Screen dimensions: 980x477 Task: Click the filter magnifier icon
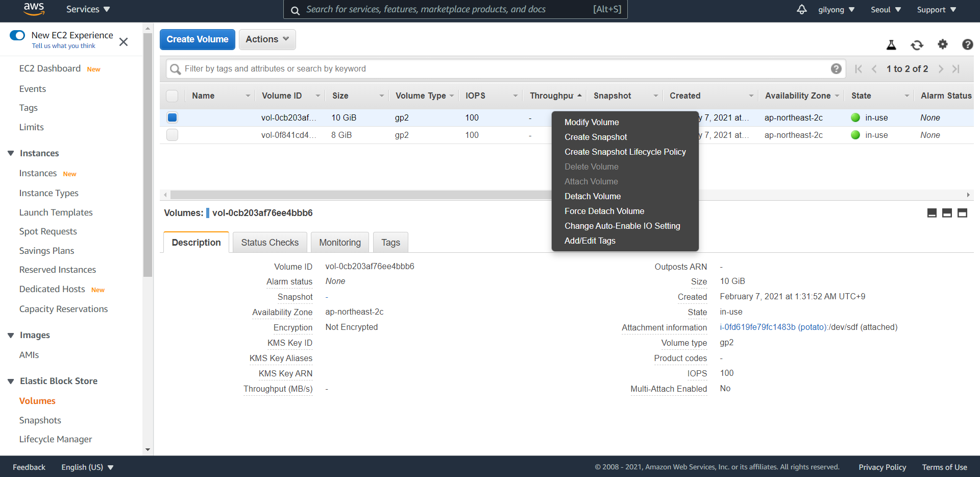(175, 69)
